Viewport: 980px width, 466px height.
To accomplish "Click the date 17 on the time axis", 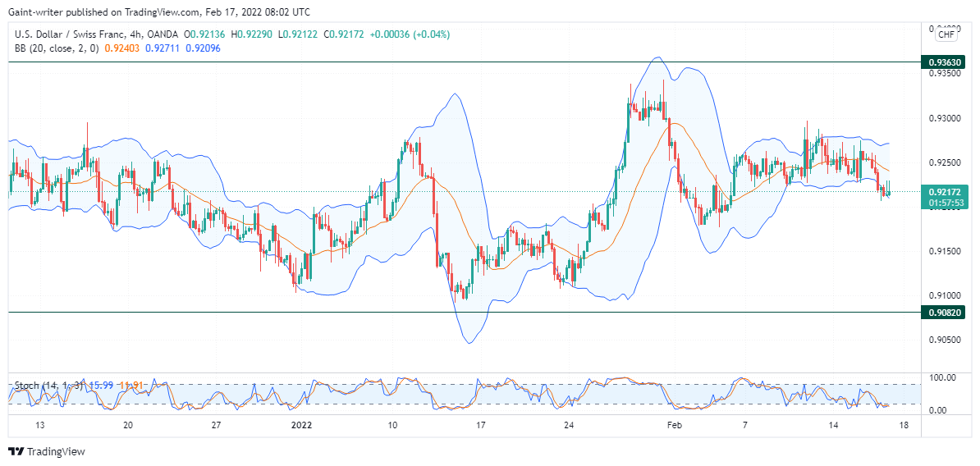I will coord(481,426).
